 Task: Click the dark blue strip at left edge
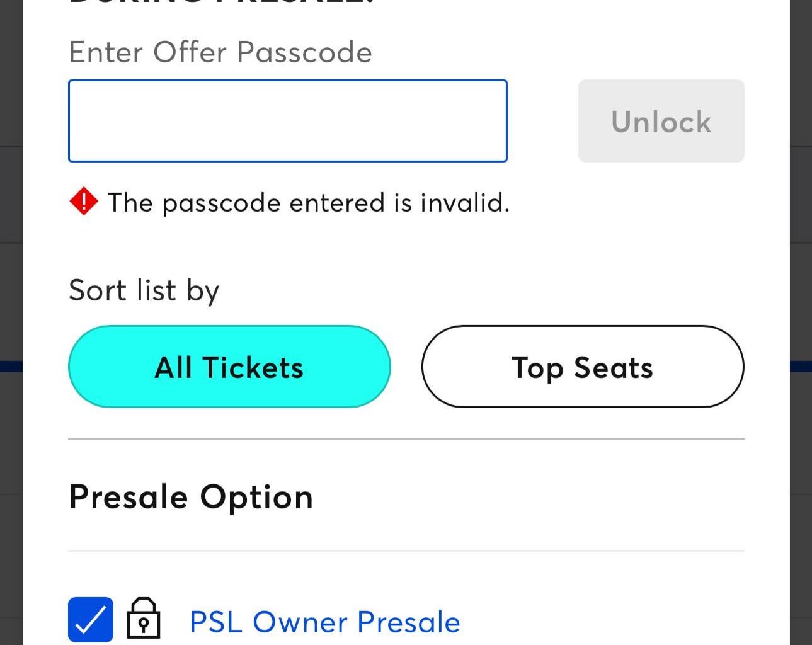(x=11, y=367)
